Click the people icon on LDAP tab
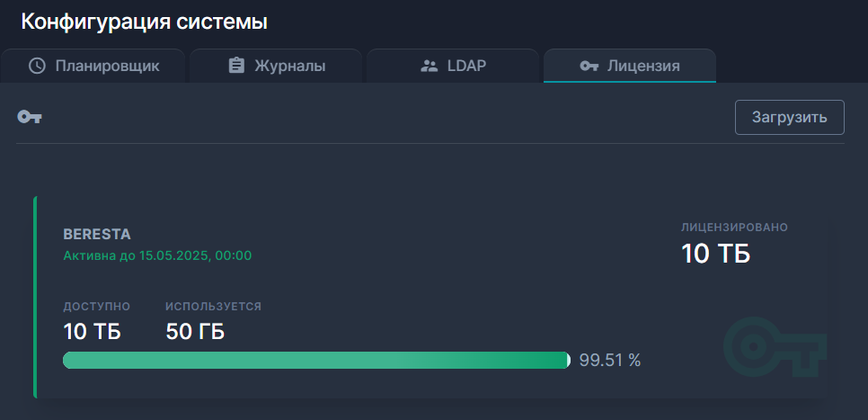 [x=429, y=66]
